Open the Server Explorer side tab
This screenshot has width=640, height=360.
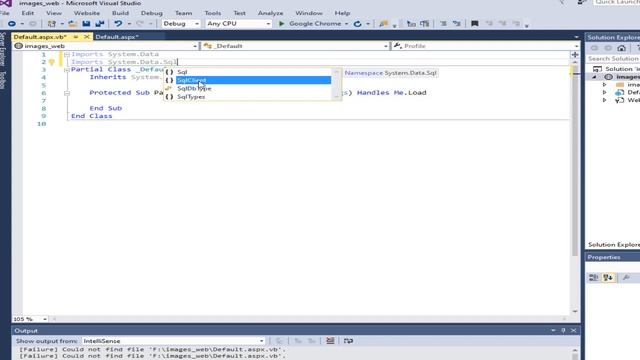(x=3, y=50)
